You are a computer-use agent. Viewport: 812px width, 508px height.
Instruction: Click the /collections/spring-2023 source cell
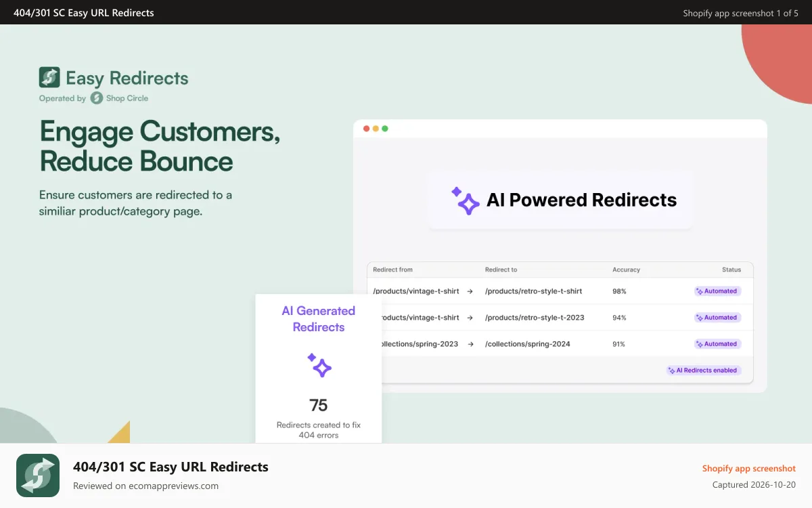[x=420, y=344]
